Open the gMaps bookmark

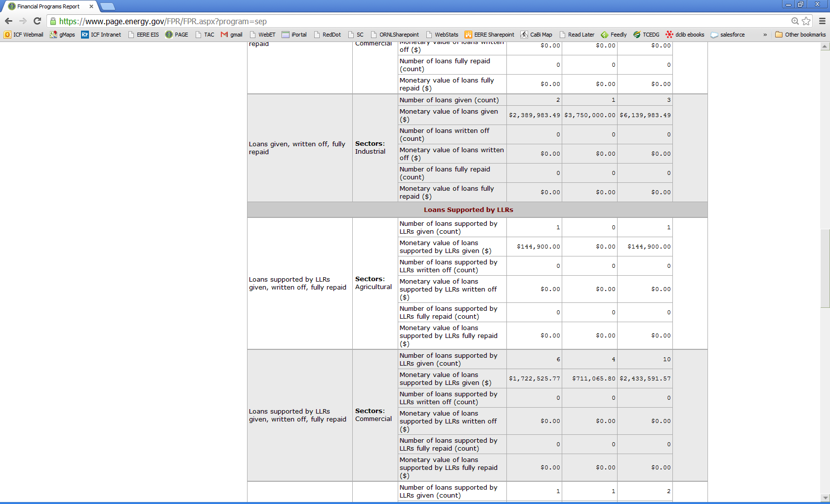click(x=62, y=35)
